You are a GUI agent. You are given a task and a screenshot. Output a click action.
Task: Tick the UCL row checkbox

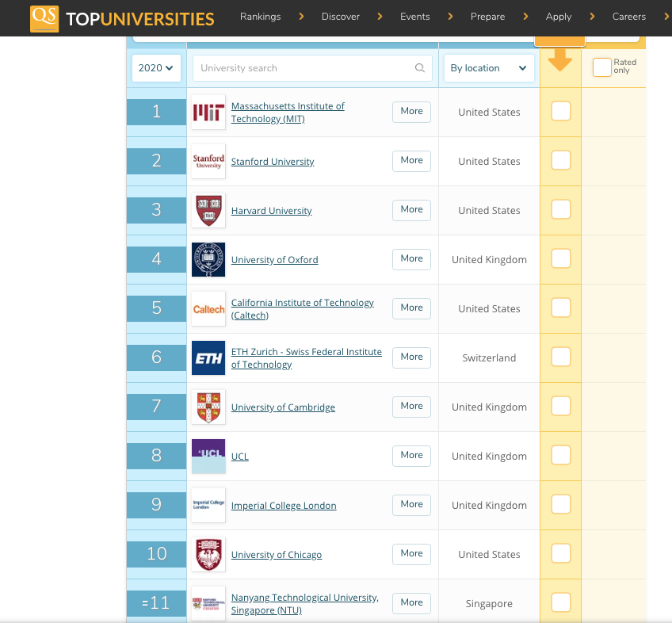click(x=560, y=455)
